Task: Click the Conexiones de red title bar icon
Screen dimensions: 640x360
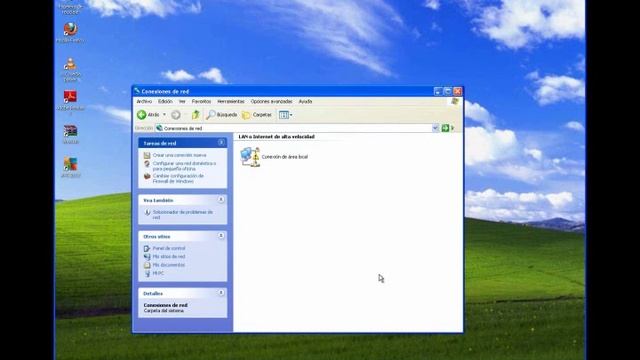Action: tap(137, 91)
